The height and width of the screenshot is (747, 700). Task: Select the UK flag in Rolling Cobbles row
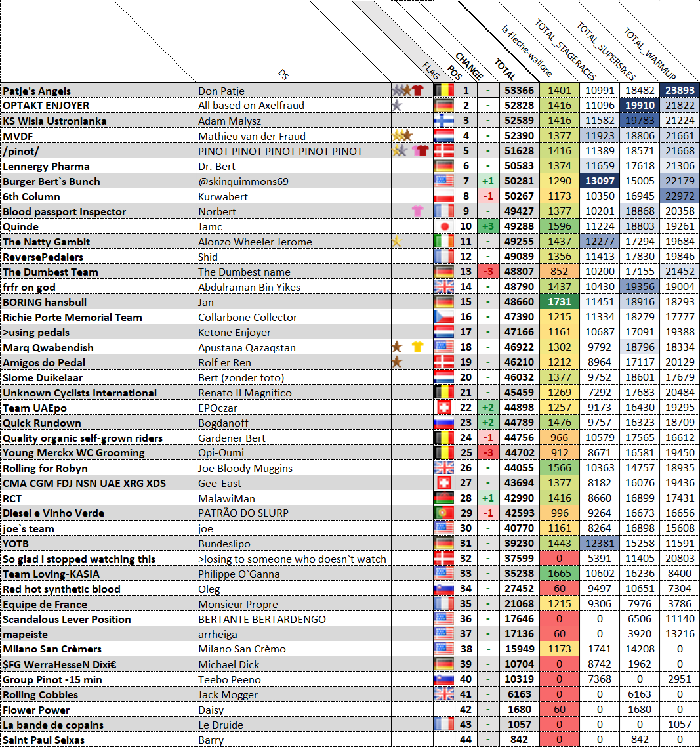pos(444,694)
